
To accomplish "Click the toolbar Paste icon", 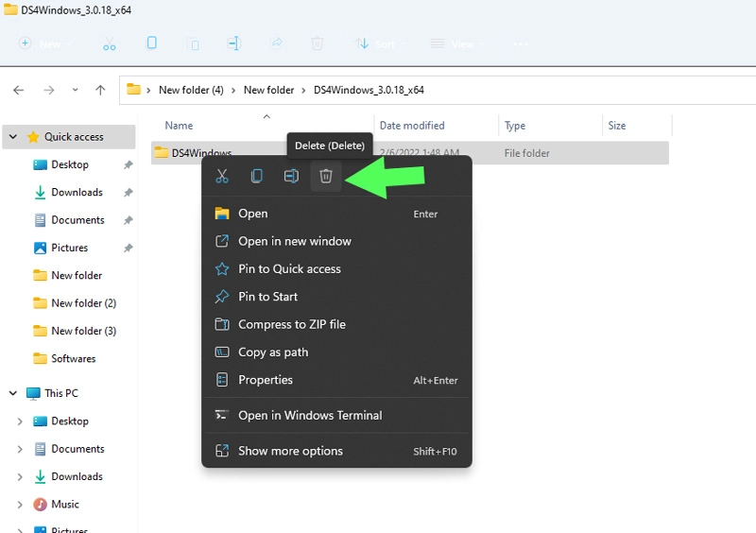I will [194, 44].
